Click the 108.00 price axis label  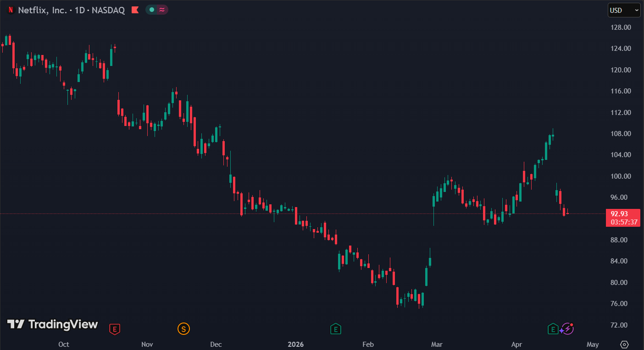point(622,134)
